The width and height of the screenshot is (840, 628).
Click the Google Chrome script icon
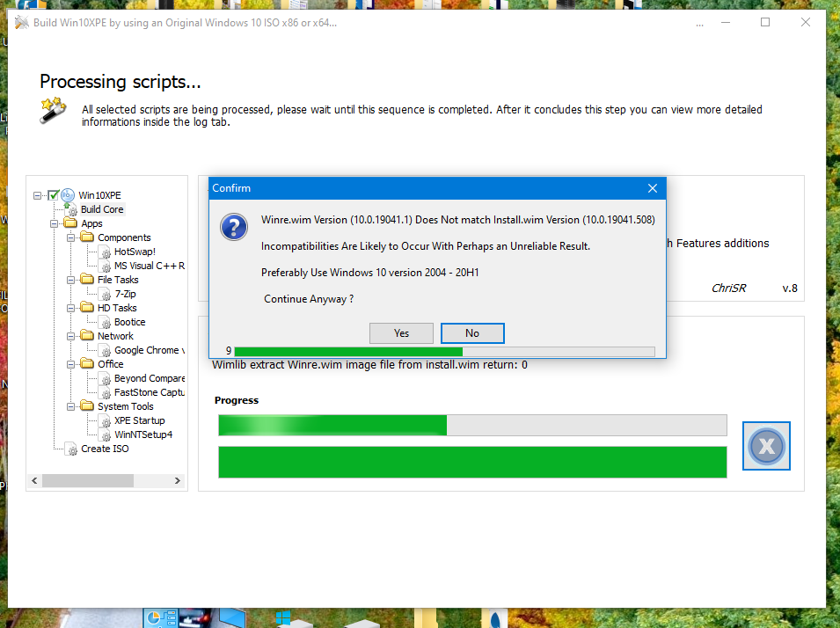pyautogui.click(x=106, y=350)
